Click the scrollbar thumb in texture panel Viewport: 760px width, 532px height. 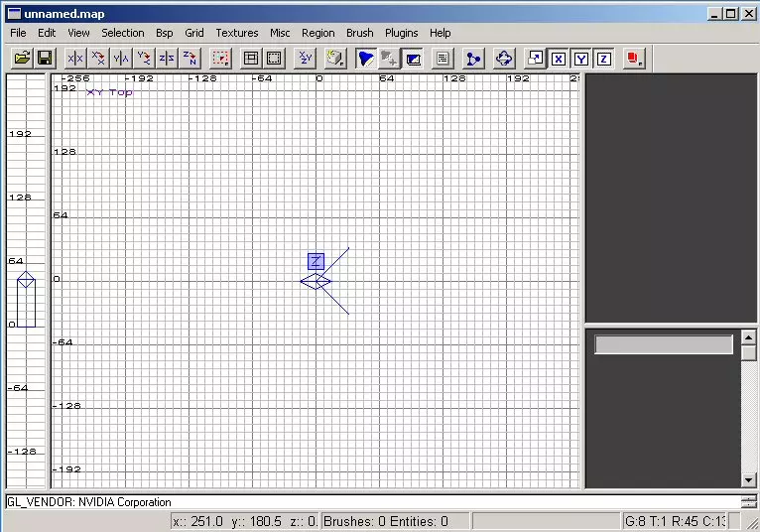coord(749,352)
